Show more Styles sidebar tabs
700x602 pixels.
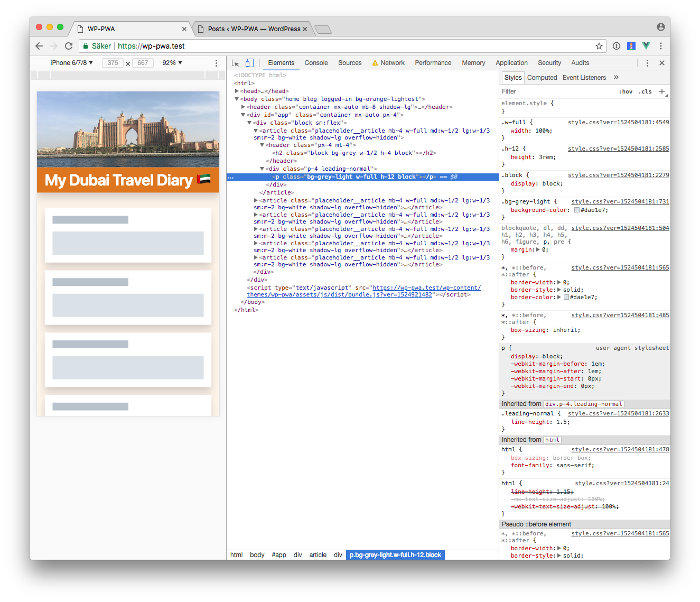point(616,77)
